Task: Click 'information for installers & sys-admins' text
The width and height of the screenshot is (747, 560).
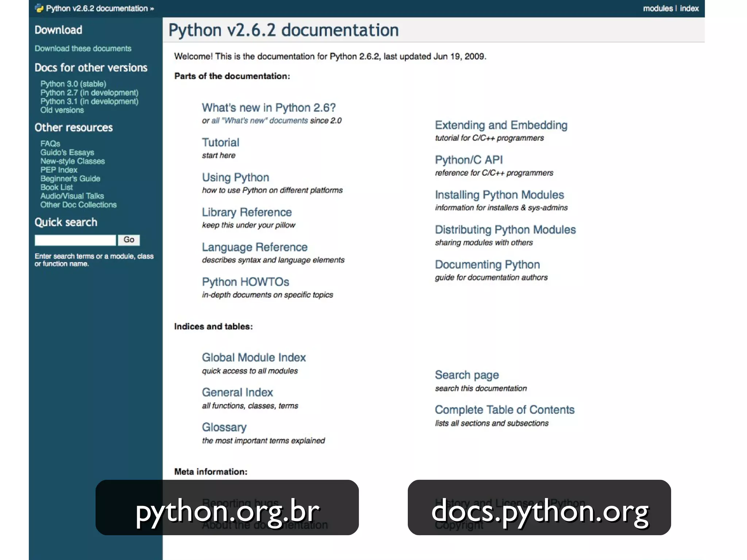Action: click(502, 208)
